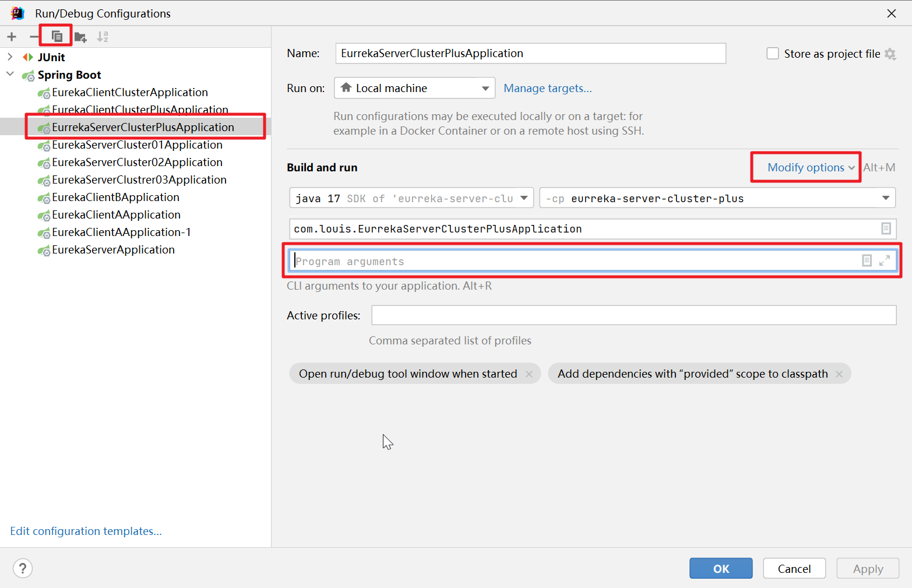Browse main class list icon

point(886,228)
